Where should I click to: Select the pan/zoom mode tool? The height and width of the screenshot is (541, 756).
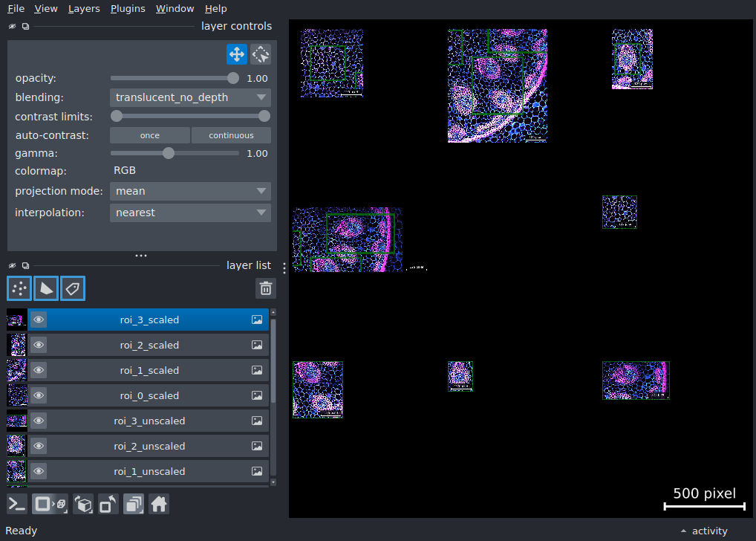237,54
